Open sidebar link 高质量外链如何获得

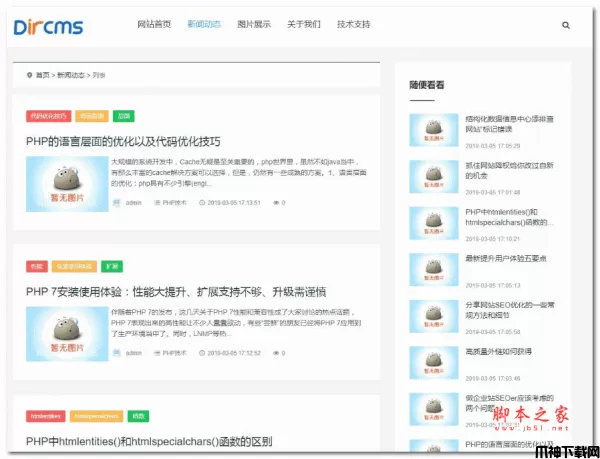pos(498,352)
